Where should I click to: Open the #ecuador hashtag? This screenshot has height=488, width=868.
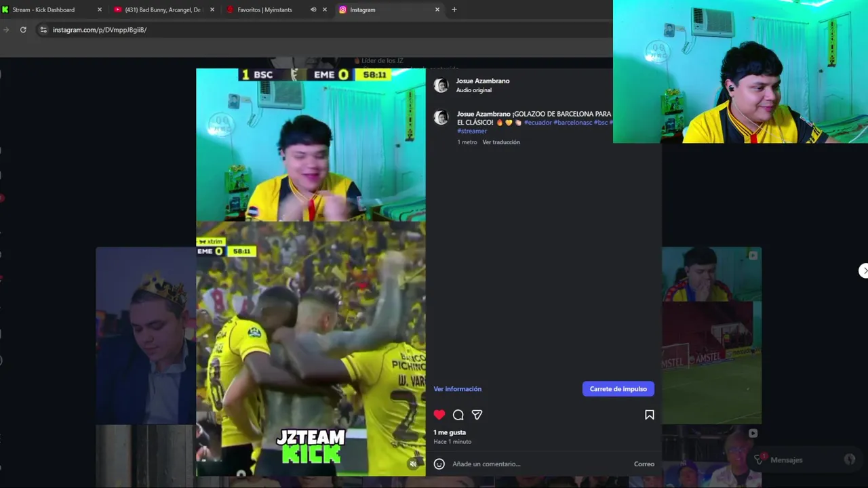coord(538,123)
